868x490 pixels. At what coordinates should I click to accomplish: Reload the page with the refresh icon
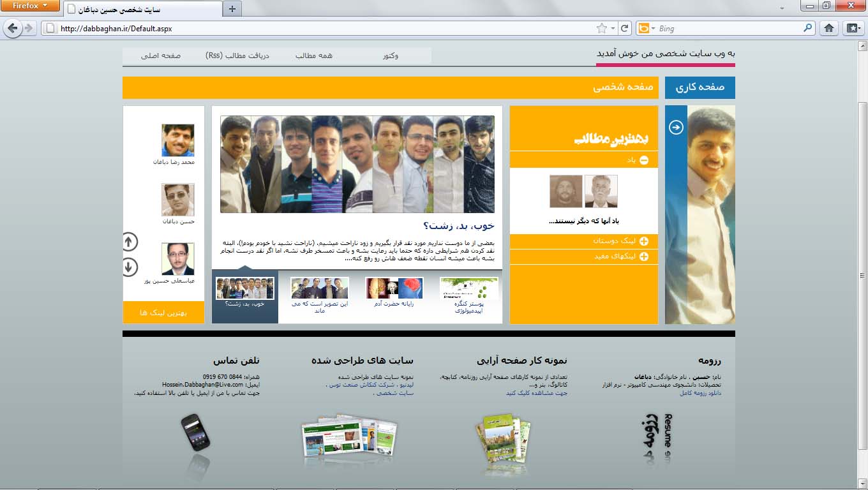coord(625,28)
